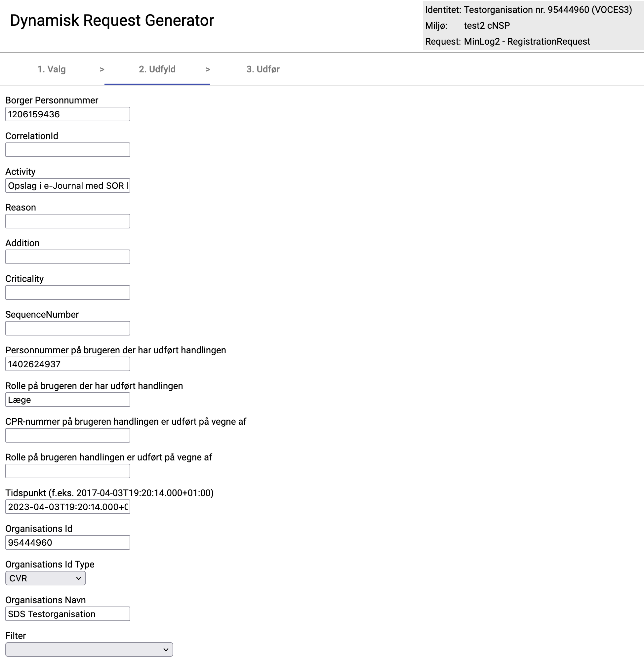Click the Organisations Navn input field

tap(67, 614)
